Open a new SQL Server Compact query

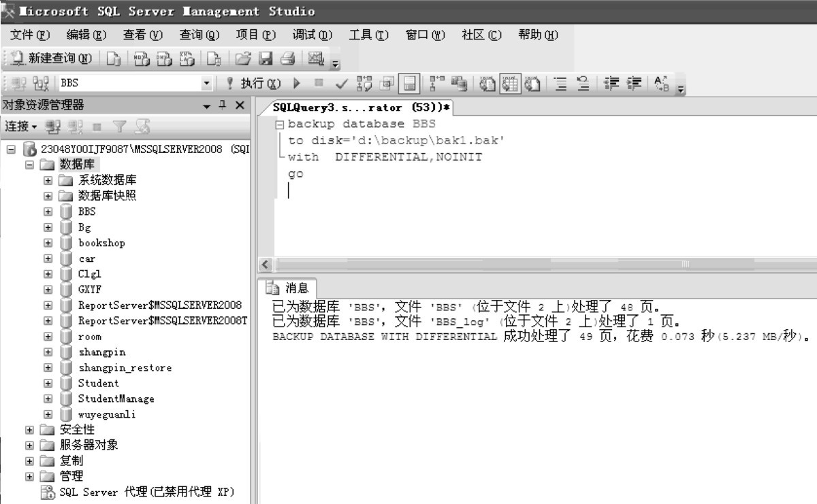(214, 59)
